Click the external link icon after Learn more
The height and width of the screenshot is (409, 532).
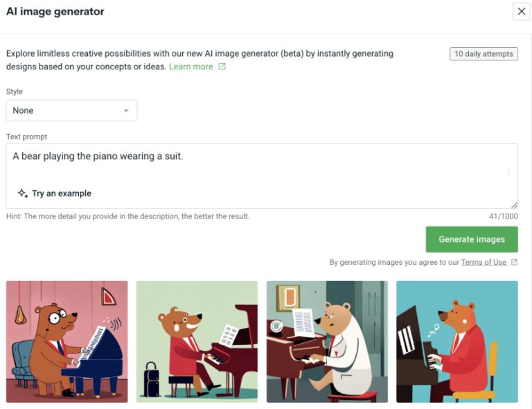(222, 67)
